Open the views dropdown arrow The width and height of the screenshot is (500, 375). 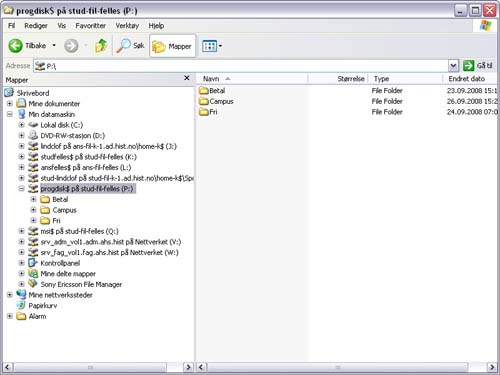[220, 46]
